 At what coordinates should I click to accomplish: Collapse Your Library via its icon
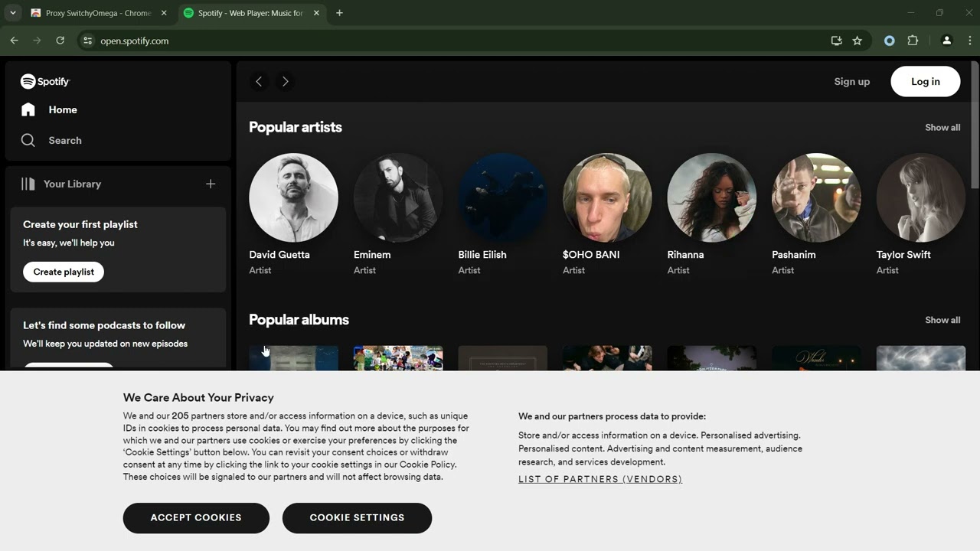(28, 184)
